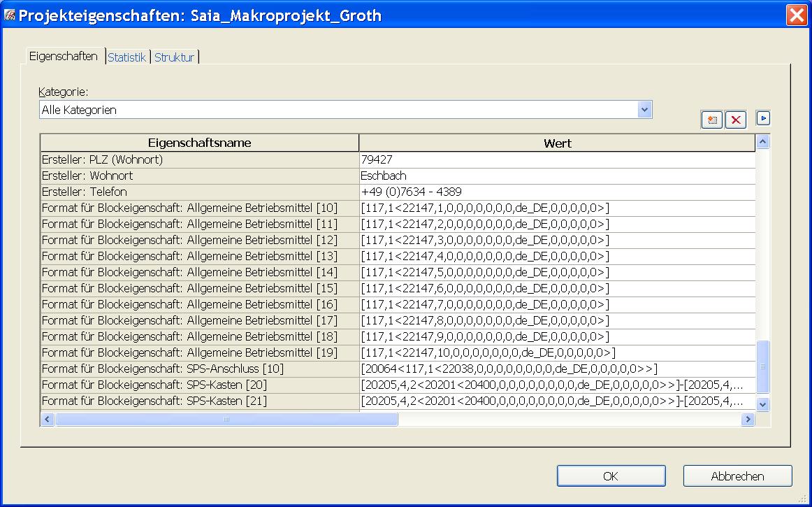Click the Eigenschaftsname column header

pos(199,143)
